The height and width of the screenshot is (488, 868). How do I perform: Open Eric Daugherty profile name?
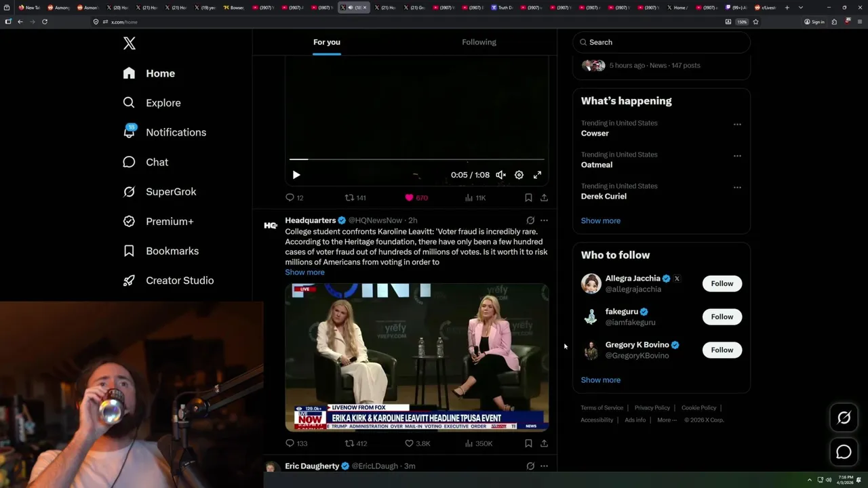pos(312,466)
